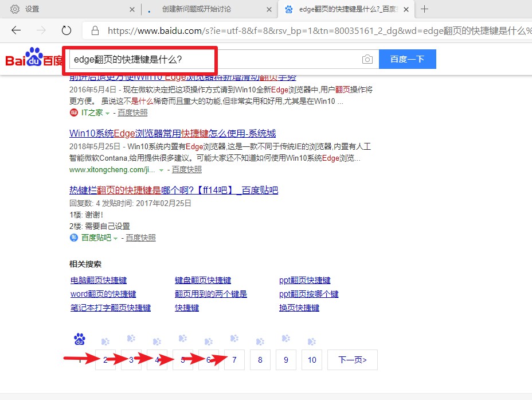Switch to the 设置 tab

click(69, 9)
